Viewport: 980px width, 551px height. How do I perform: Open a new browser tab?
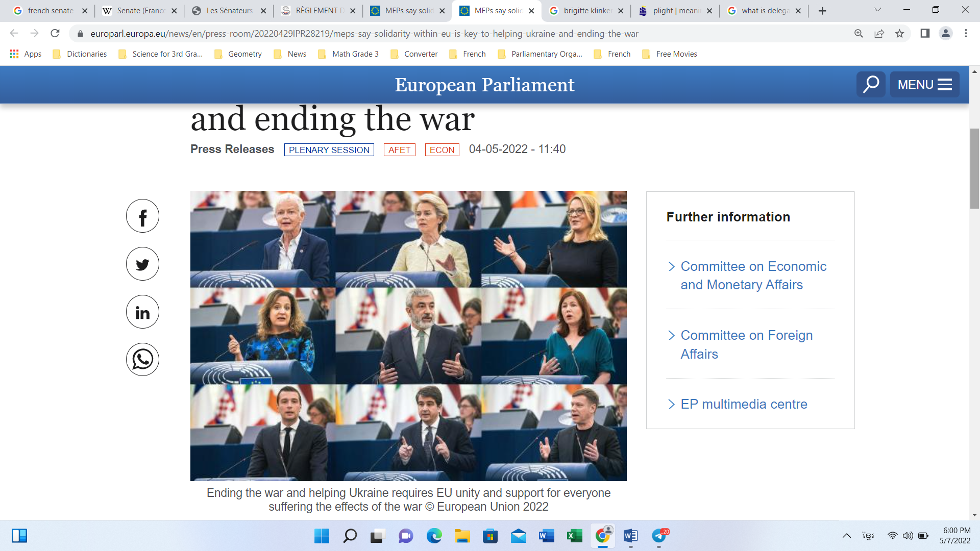pyautogui.click(x=822, y=11)
